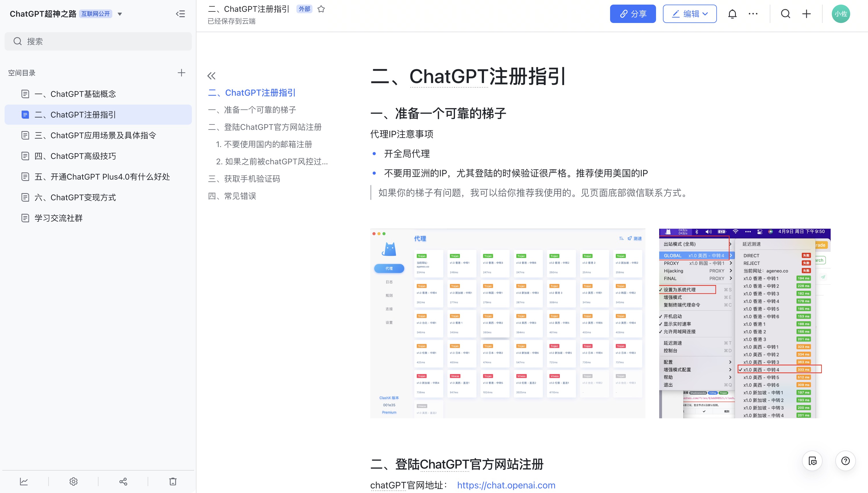Add a new page with 空间目录 plus
Image resolution: width=868 pixels, height=493 pixels.
pos(181,73)
